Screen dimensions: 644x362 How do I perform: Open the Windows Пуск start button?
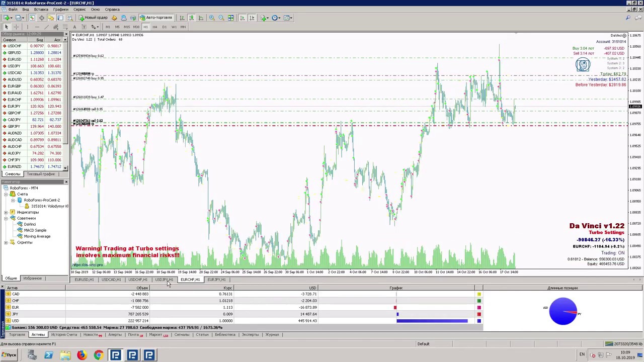pyautogui.click(x=9, y=355)
